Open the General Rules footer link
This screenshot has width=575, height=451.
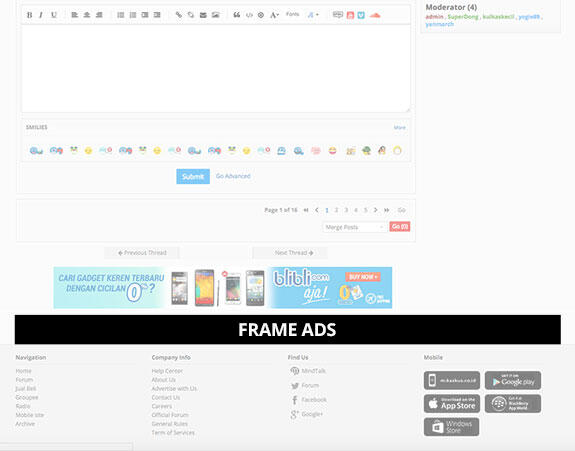tap(169, 424)
